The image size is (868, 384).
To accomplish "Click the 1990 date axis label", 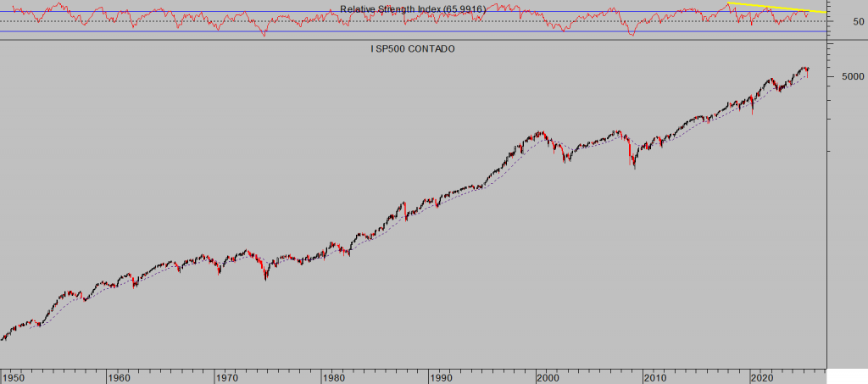I will click(x=441, y=378).
